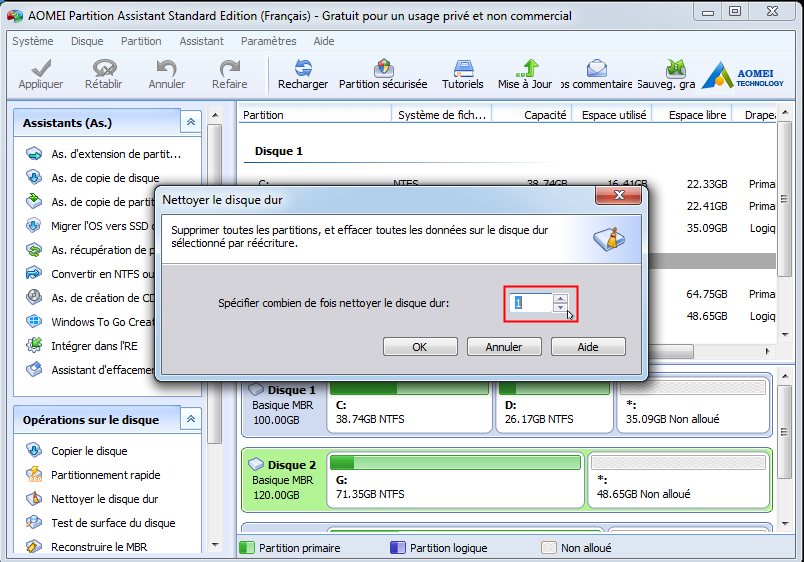Launch As. de création de CD
Image resolution: width=804 pixels, height=562 pixels.
(90, 298)
